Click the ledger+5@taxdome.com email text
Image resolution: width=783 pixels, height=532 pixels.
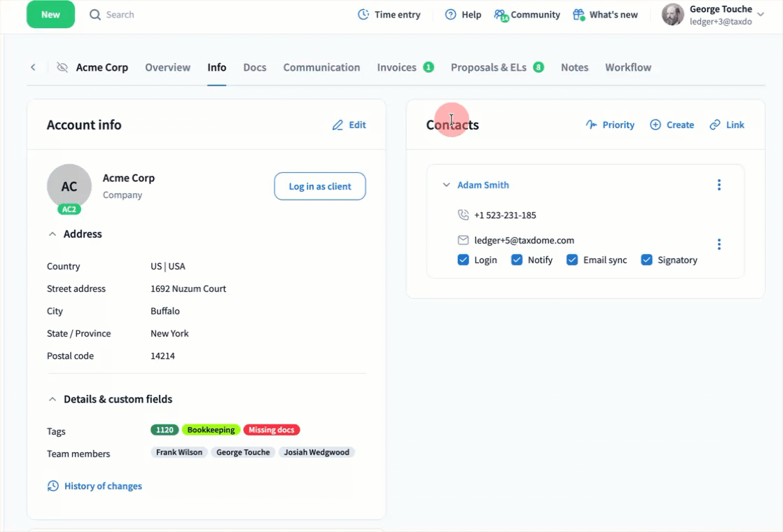click(x=524, y=240)
